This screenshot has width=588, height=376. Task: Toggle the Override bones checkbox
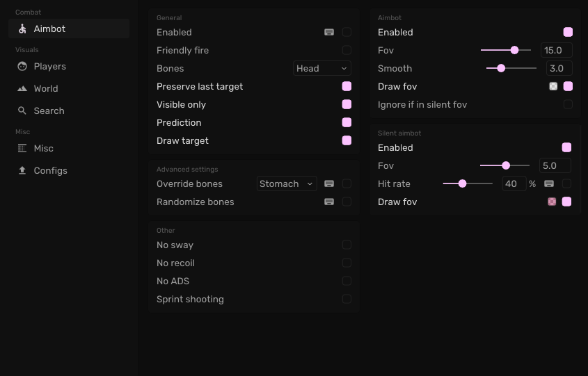pos(347,184)
